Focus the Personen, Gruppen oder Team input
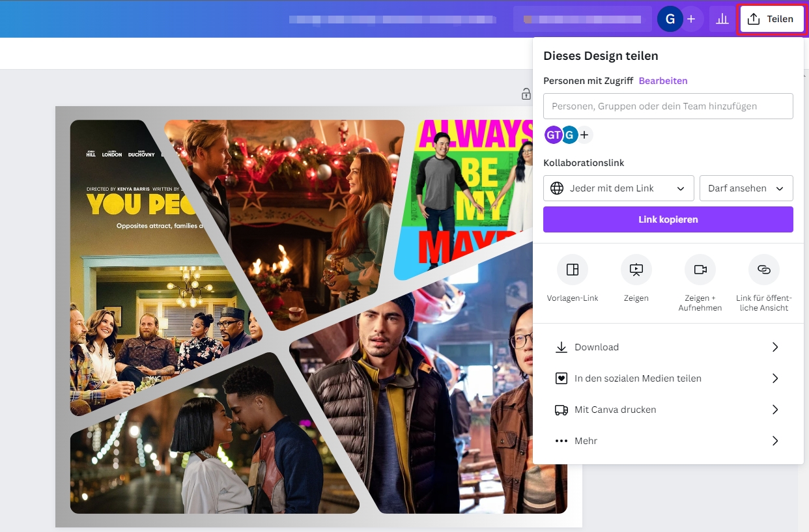 pyautogui.click(x=668, y=106)
